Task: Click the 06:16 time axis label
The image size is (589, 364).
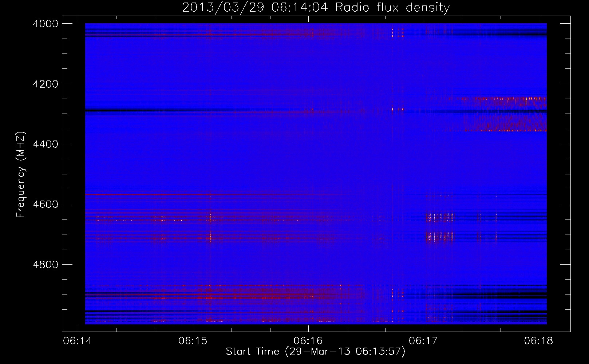Action: 308,341
